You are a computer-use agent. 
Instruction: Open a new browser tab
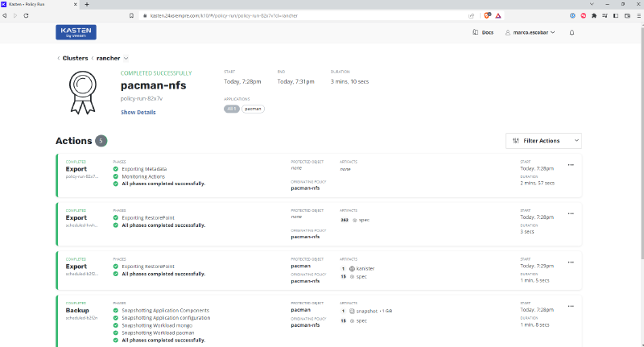tap(87, 4)
